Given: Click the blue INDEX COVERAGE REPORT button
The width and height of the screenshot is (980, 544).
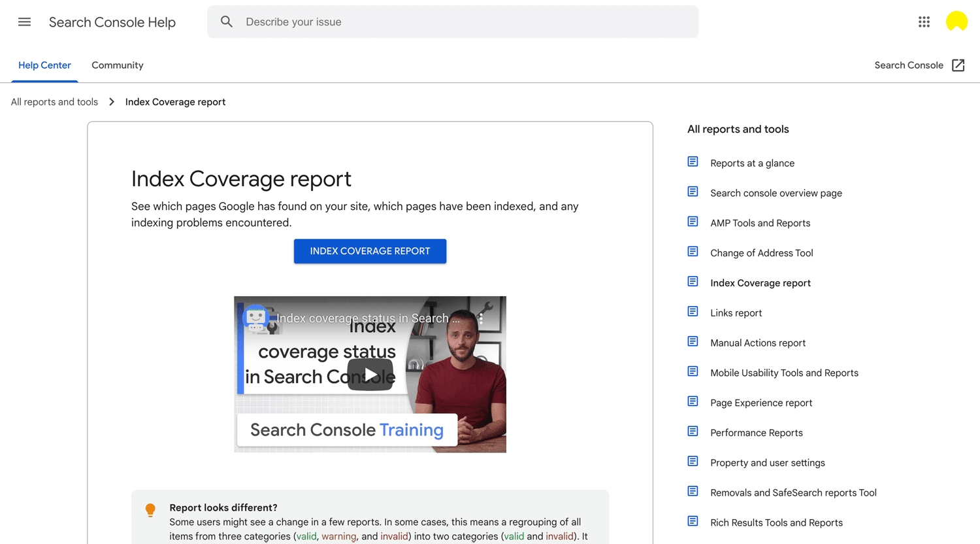Looking at the screenshot, I should [370, 251].
